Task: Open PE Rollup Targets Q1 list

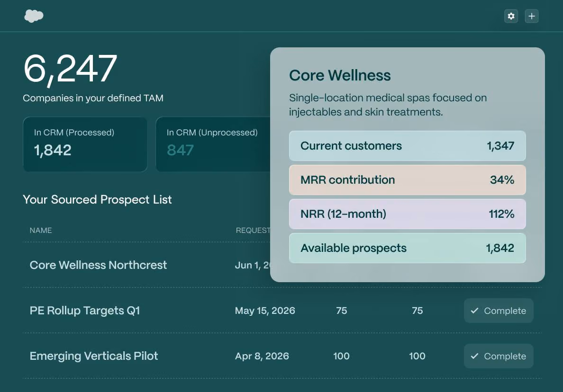Action: 85,311
